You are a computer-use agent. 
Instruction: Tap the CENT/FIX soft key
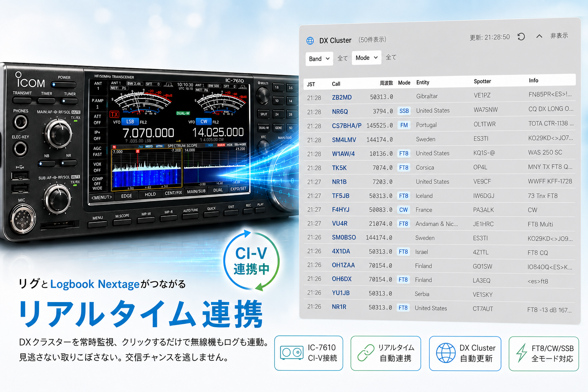click(x=173, y=193)
